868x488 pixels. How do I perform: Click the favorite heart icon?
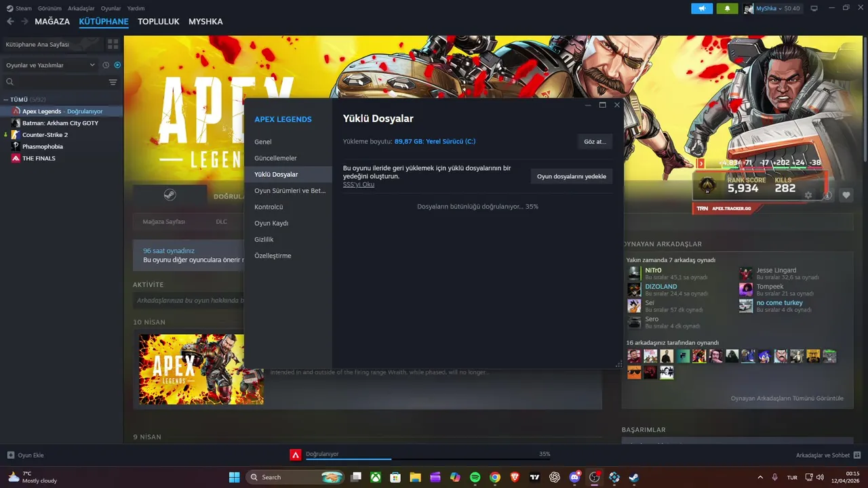tap(846, 195)
